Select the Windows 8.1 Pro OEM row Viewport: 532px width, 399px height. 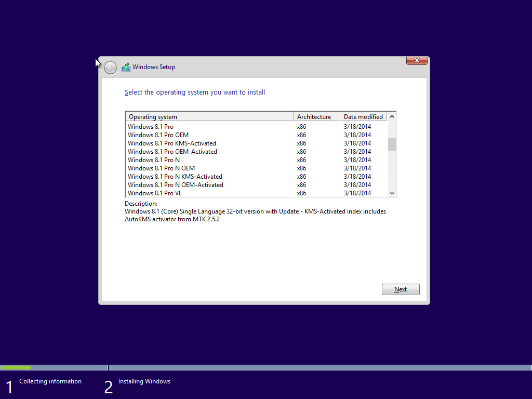tap(257, 135)
